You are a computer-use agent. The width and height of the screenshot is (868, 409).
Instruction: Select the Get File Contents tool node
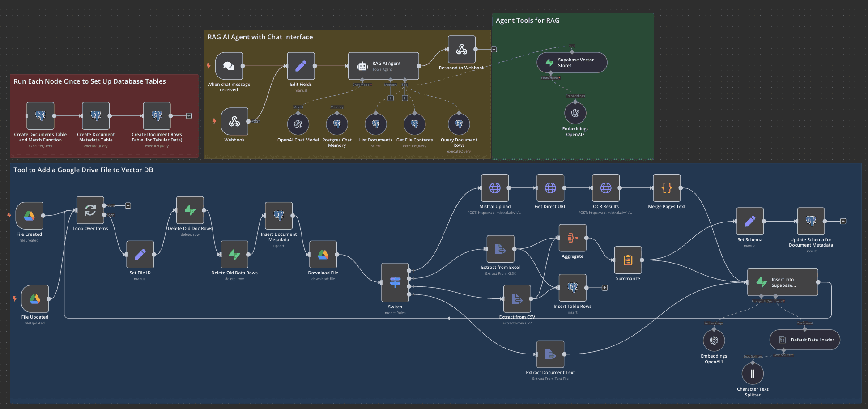click(415, 124)
